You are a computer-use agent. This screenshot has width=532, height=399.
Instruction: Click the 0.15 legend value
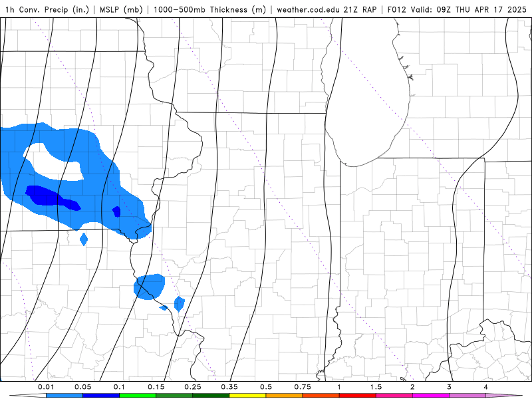click(x=156, y=387)
